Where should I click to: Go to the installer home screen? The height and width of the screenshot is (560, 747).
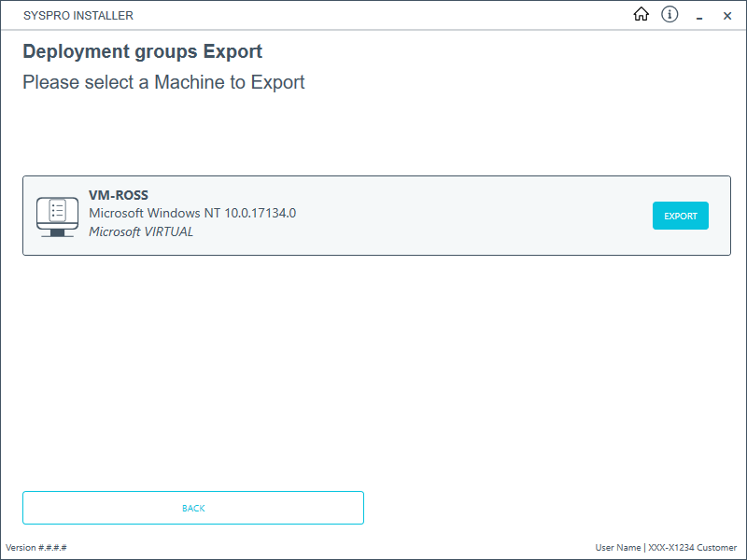click(x=641, y=15)
